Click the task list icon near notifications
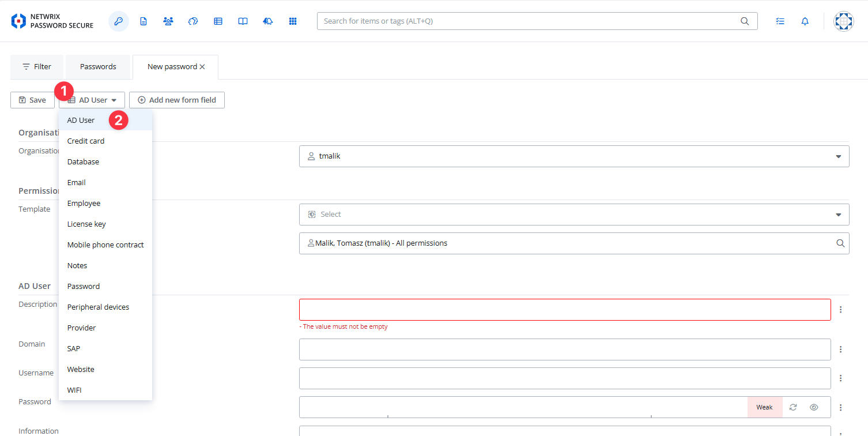The image size is (868, 436). click(780, 21)
